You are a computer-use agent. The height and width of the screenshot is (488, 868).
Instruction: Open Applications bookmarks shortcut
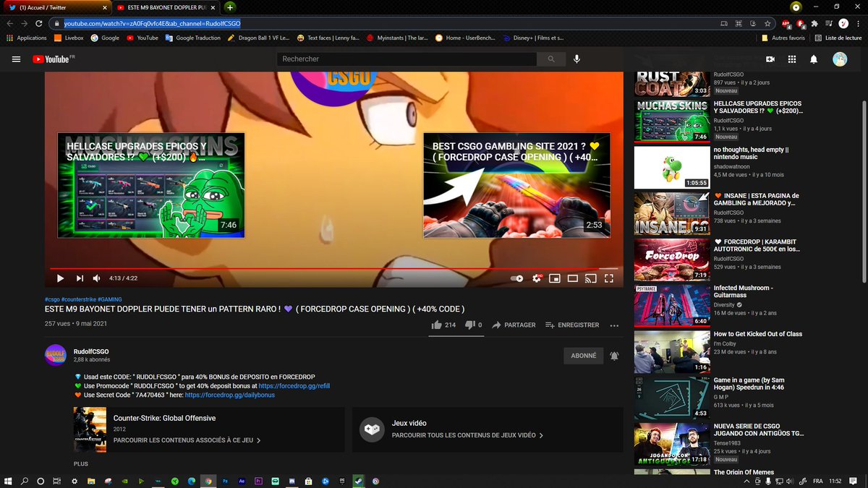coord(27,38)
